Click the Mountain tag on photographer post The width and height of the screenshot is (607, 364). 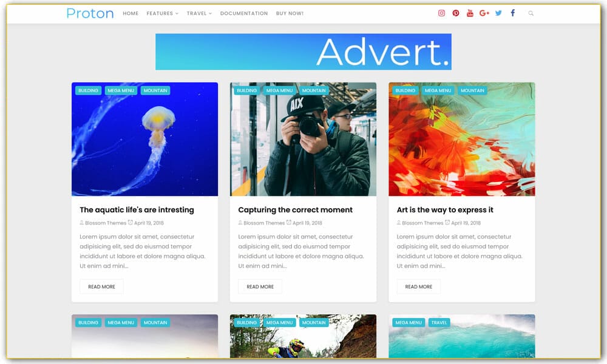314,90
